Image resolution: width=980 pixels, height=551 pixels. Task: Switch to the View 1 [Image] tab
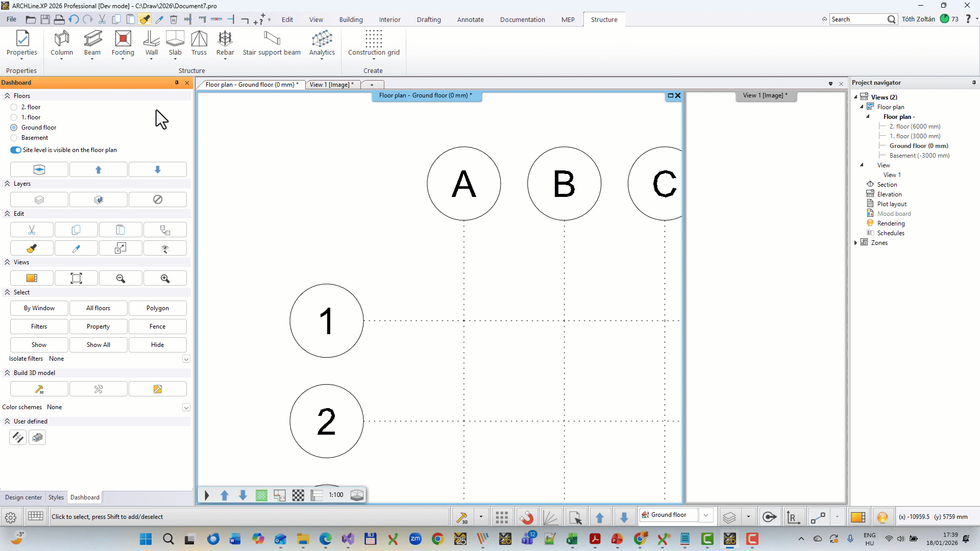(331, 84)
